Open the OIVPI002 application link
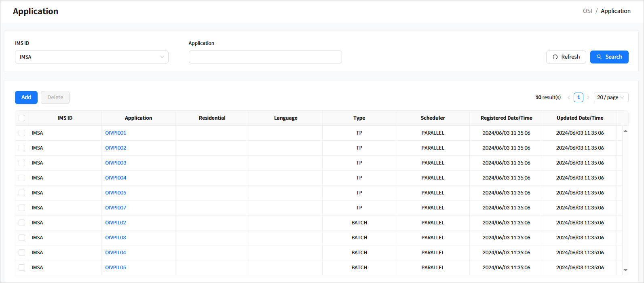Image resolution: width=644 pixels, height=283 pixels. coord(116,148)
